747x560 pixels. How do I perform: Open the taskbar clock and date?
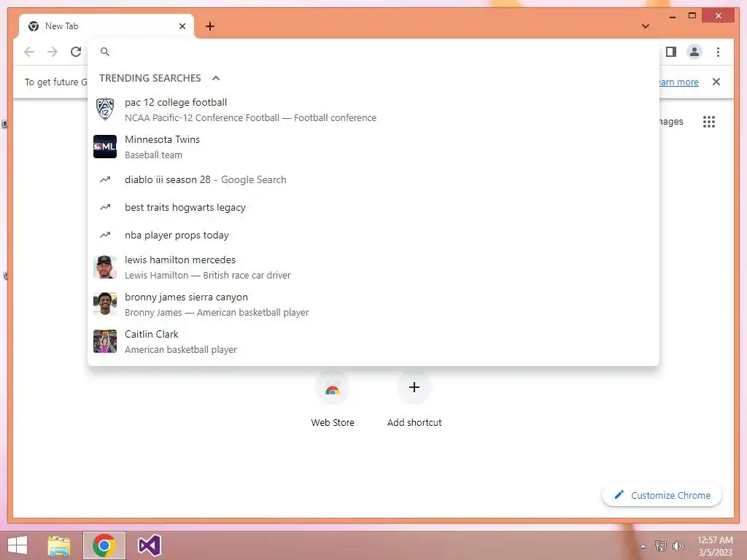715,546
